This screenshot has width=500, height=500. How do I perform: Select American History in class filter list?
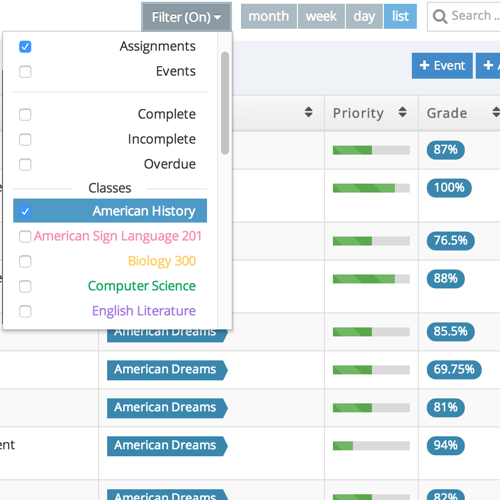click(110, 211)
